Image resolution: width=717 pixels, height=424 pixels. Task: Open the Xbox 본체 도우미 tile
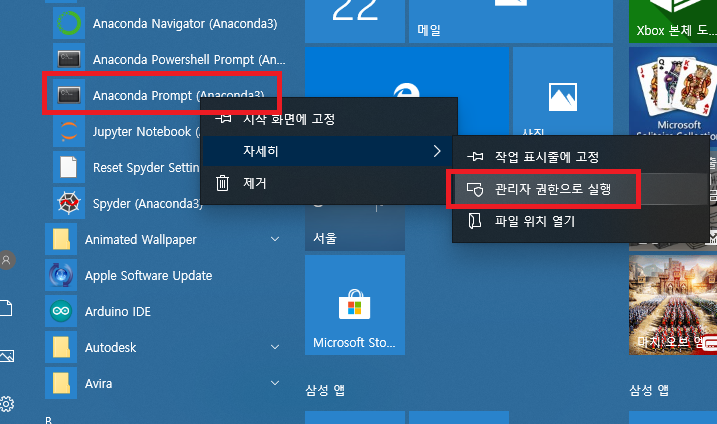pos(673,21)
